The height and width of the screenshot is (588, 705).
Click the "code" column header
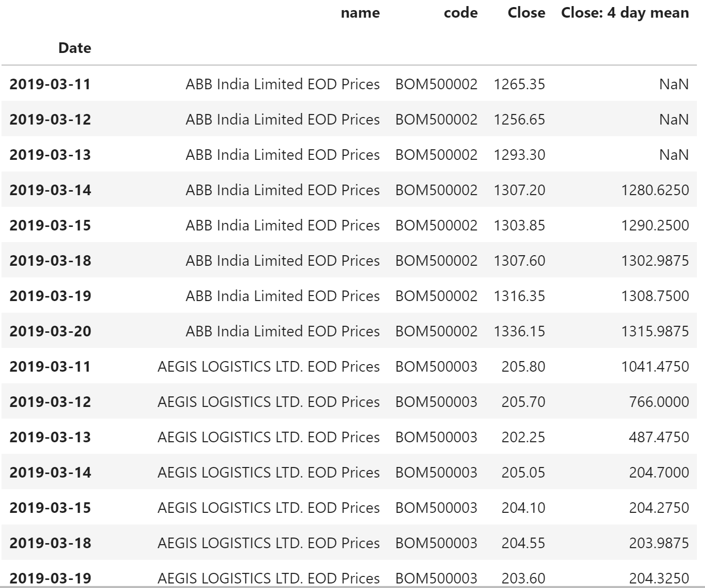click(x=460, y=13)
